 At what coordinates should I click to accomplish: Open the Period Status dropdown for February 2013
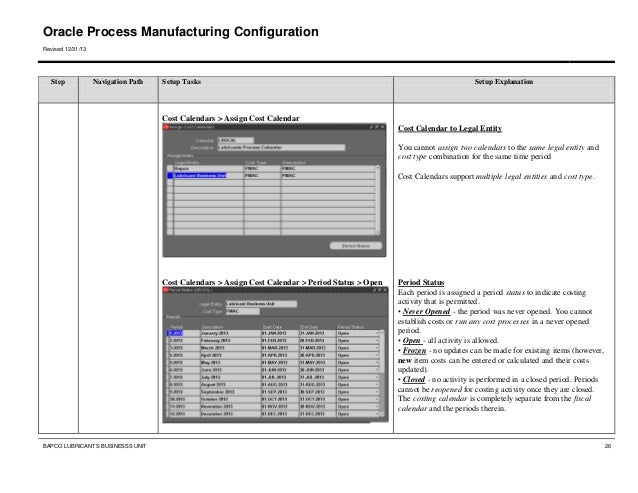pos(357,340)
